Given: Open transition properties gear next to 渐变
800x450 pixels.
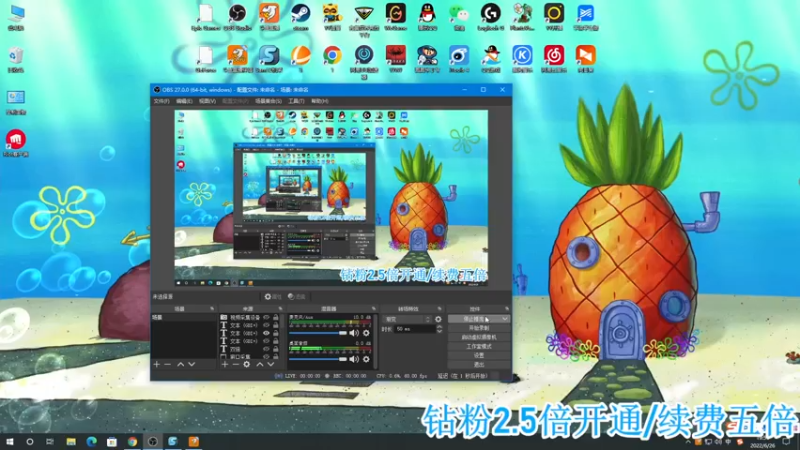Looking at the screenshot, I should coord(438,319).
